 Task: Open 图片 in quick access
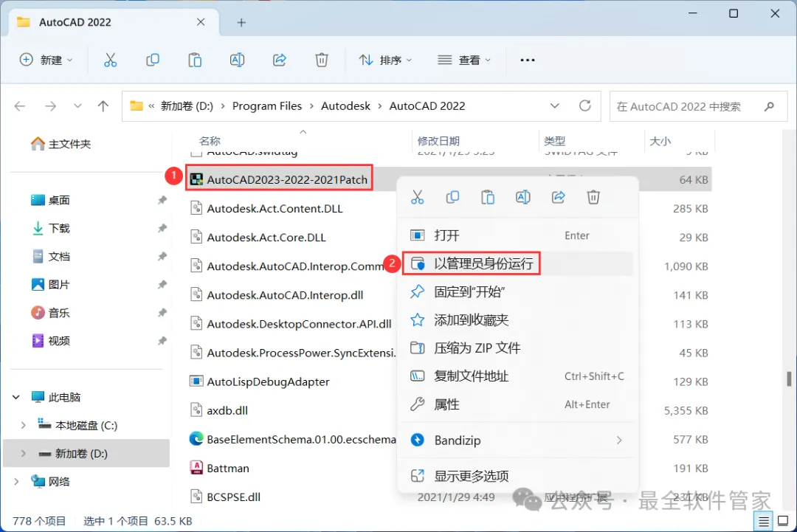coord(50,285)
